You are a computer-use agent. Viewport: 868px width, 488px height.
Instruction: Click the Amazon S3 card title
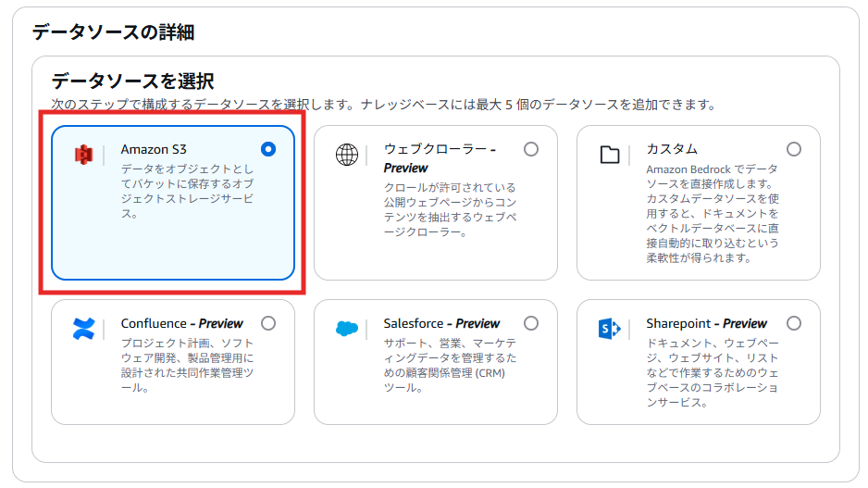[x=154, y=150]
